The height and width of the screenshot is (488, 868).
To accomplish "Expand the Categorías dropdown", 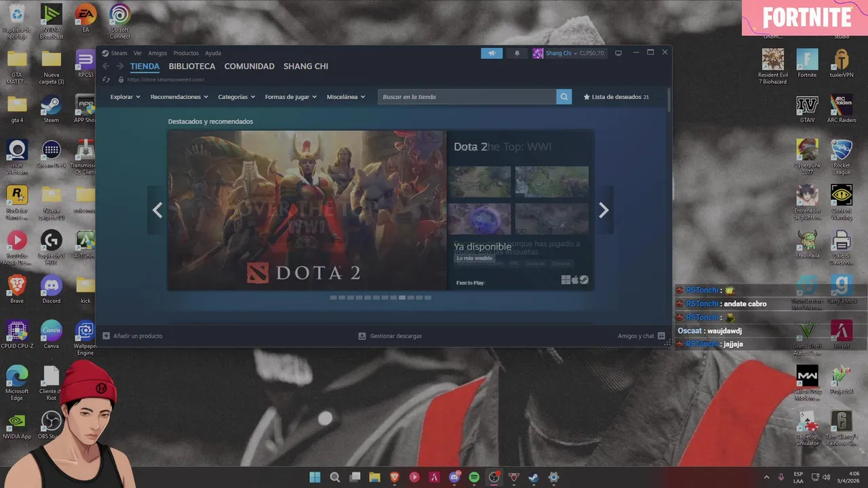I will 237,97.
